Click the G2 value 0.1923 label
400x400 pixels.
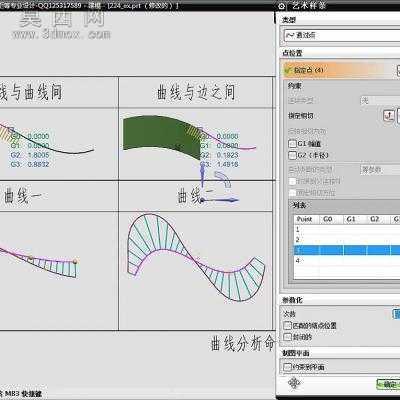click(x=227, y=155)
